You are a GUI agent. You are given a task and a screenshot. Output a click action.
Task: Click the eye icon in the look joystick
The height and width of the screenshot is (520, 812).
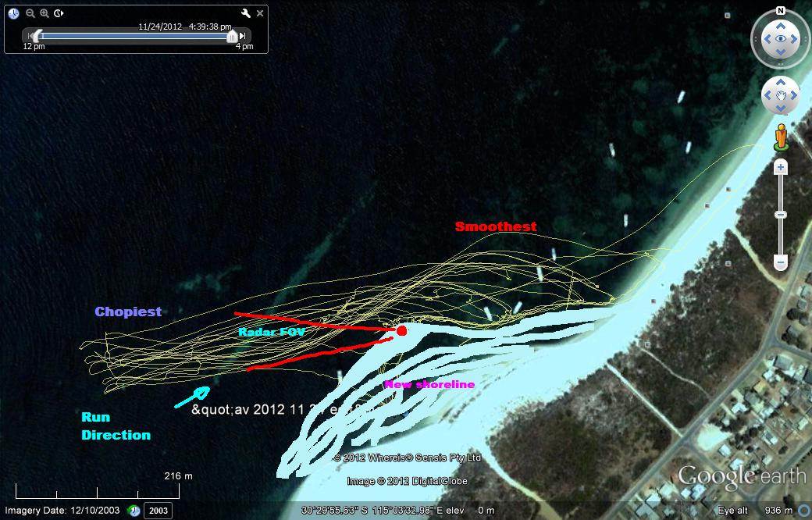point(780,38)
